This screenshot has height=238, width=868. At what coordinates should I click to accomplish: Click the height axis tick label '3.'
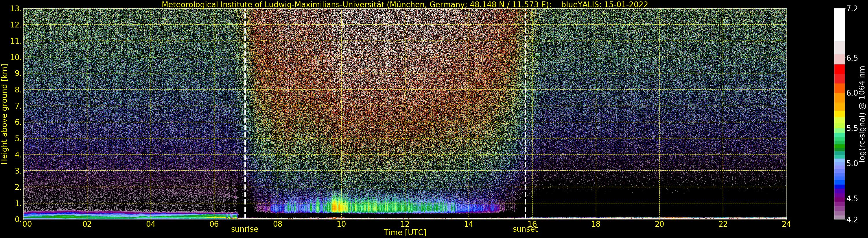click(18, 171)
